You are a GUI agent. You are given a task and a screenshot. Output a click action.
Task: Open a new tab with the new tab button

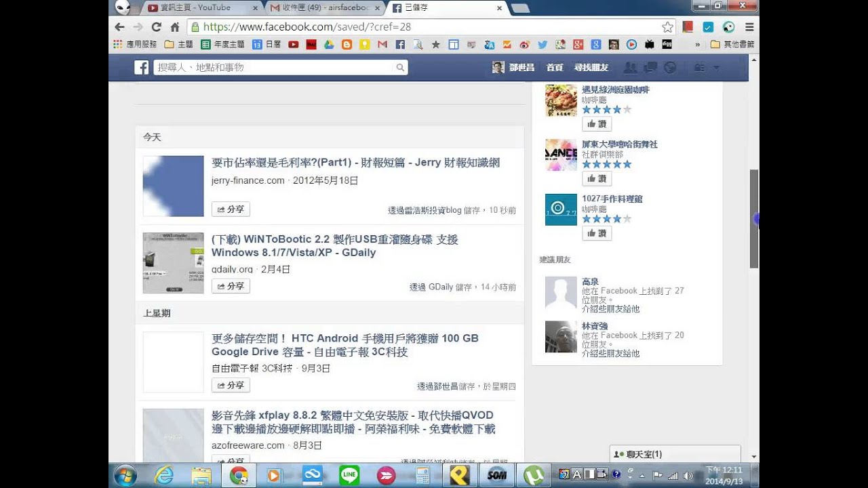coord(520,8)
